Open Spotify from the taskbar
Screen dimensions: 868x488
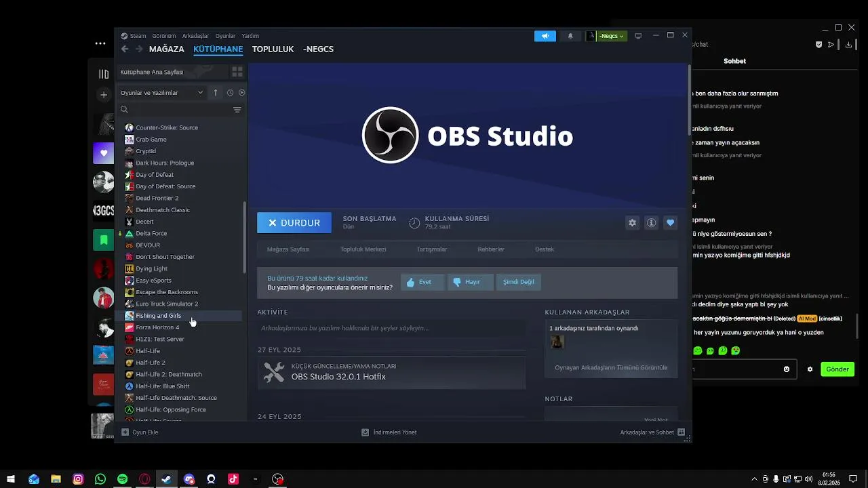[x=122, y=479]
